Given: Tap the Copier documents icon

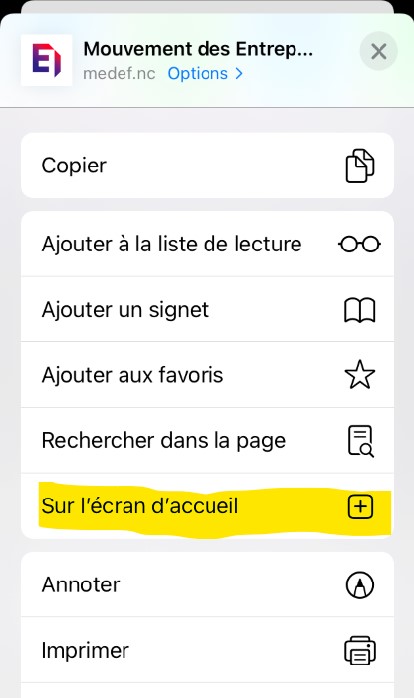Looking at the screenshot, I should point(360,166).
